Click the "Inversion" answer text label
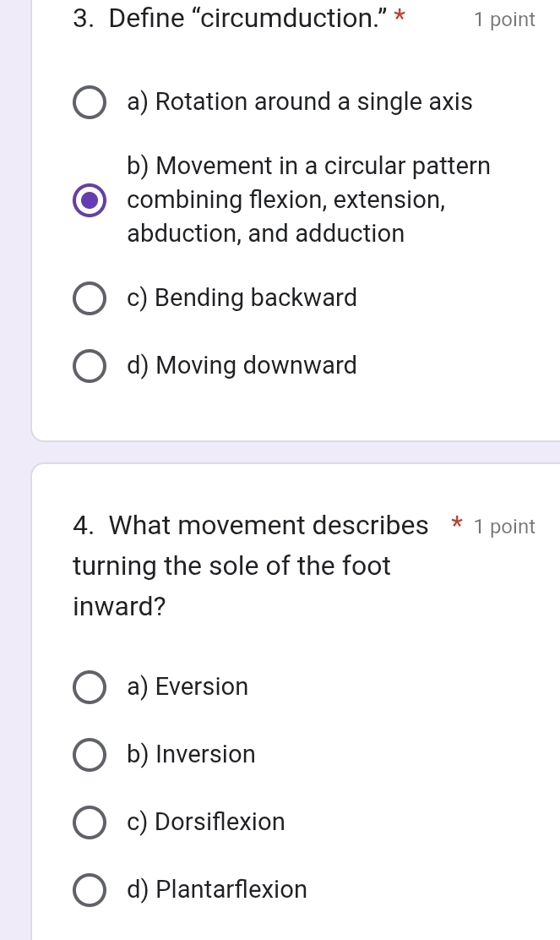560x940 pixels. point(191,754)
